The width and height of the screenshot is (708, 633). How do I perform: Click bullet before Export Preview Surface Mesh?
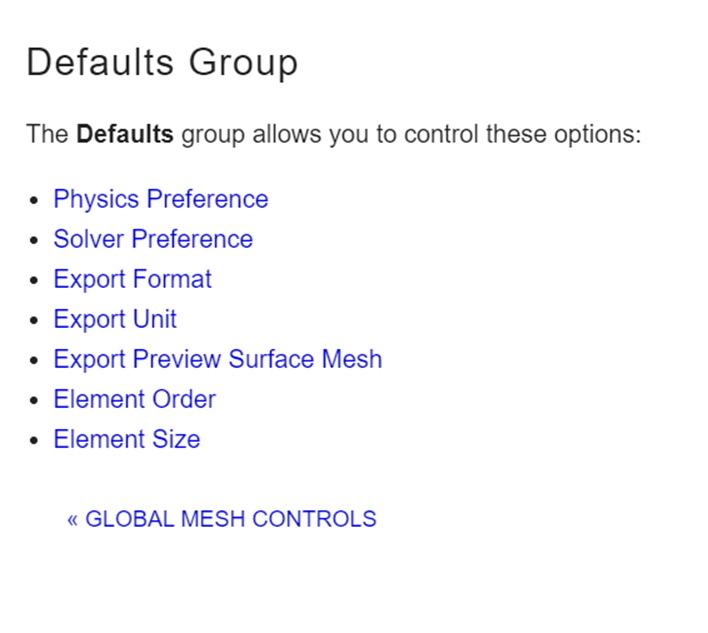coord(35,360)
